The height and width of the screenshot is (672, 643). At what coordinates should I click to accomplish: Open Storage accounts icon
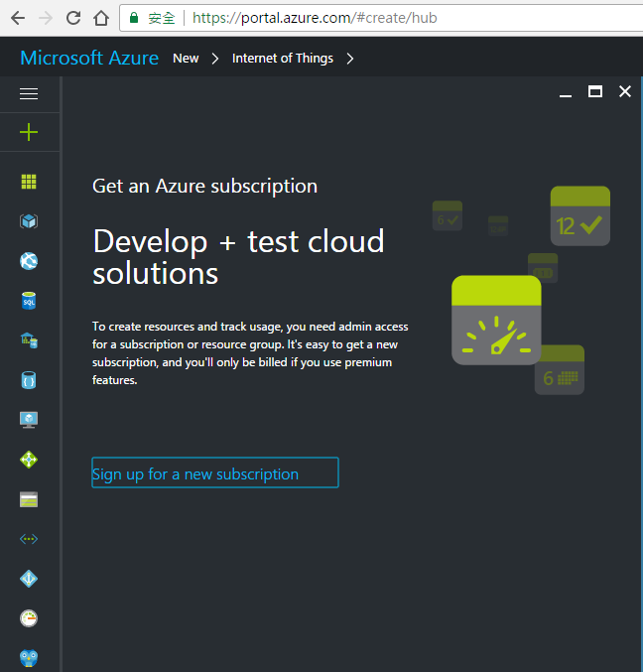point(29,499)
